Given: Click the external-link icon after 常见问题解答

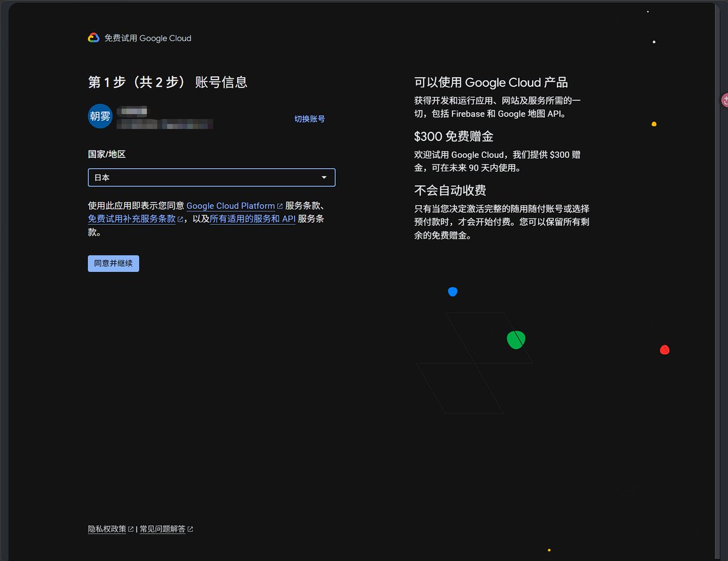Looking at the screenshot, I should point(190,529).
